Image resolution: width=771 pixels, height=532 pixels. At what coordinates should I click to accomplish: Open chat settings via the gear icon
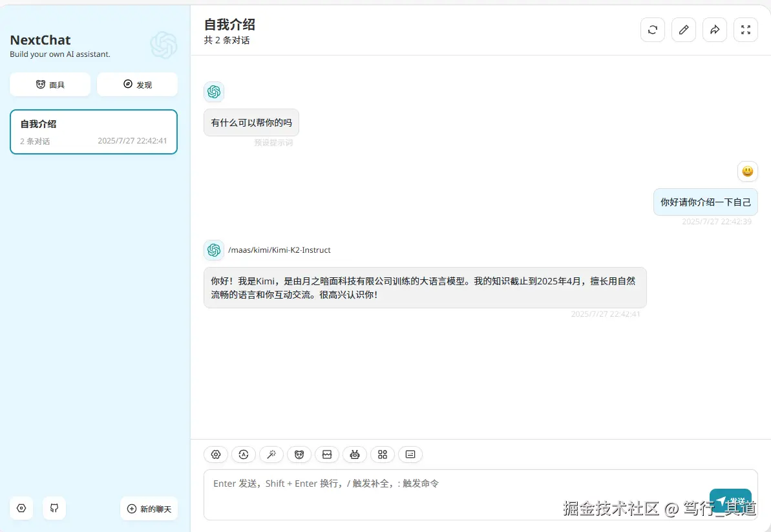pos(215,454)
